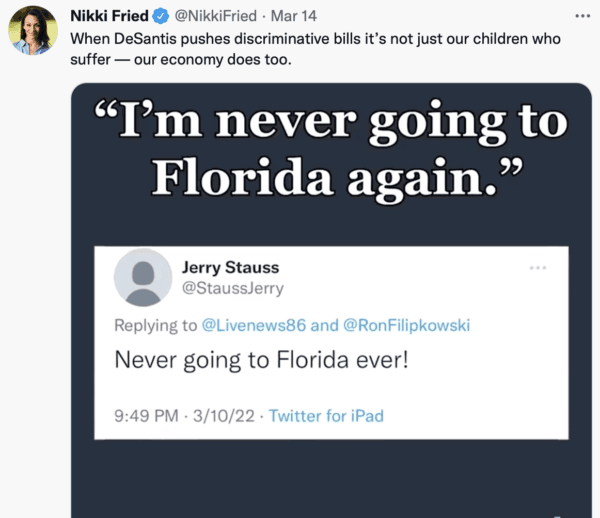Open the tweet's three-dot more menu
Screen dimensions: 600x518
coord(582,16)
